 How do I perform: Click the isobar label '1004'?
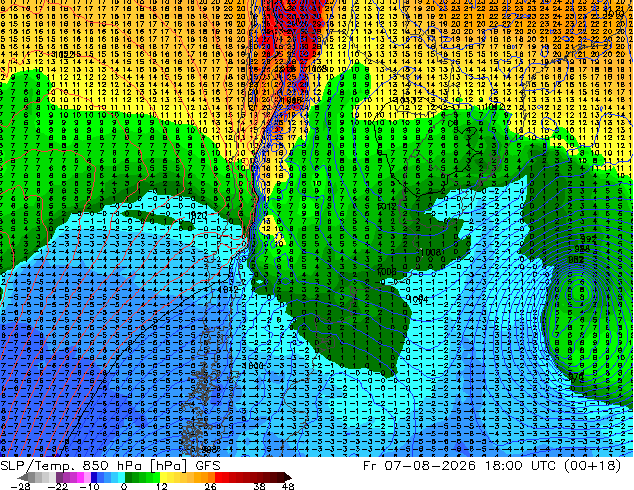(418, 300)
